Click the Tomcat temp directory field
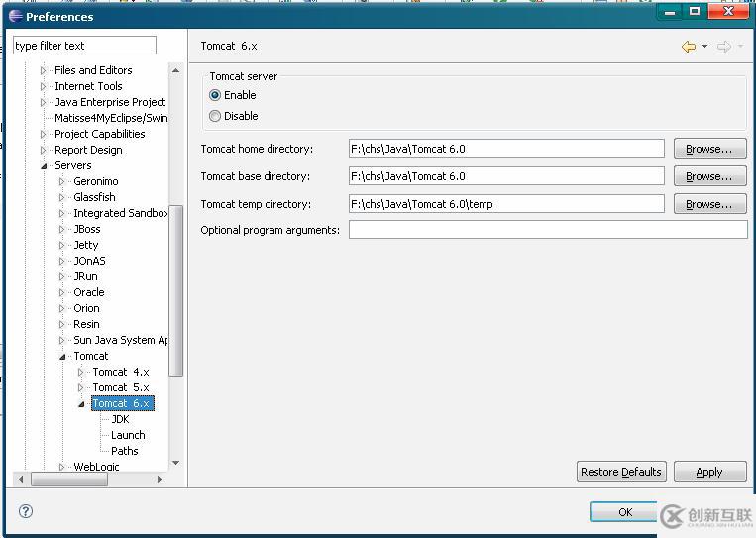Image resolution: width=756 pixels, height=538 pixels. click(506, 204)
